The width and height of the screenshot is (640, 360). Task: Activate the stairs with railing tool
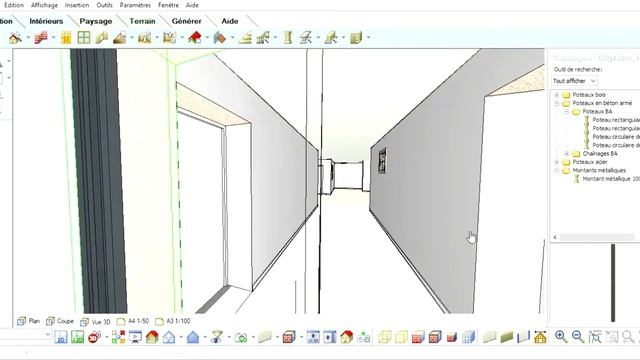pyautogui.click(x=263, y=38)
